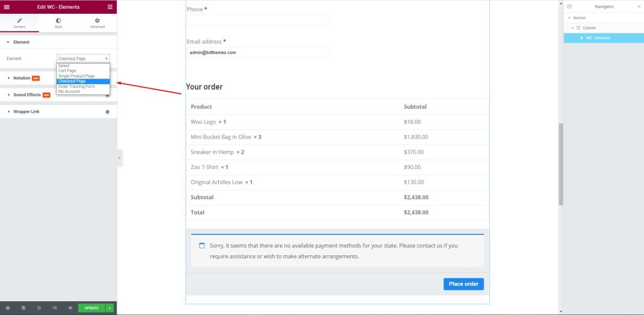Click the green UPDATE button
This screenshot has width=644, height=315.
[91, 308]
